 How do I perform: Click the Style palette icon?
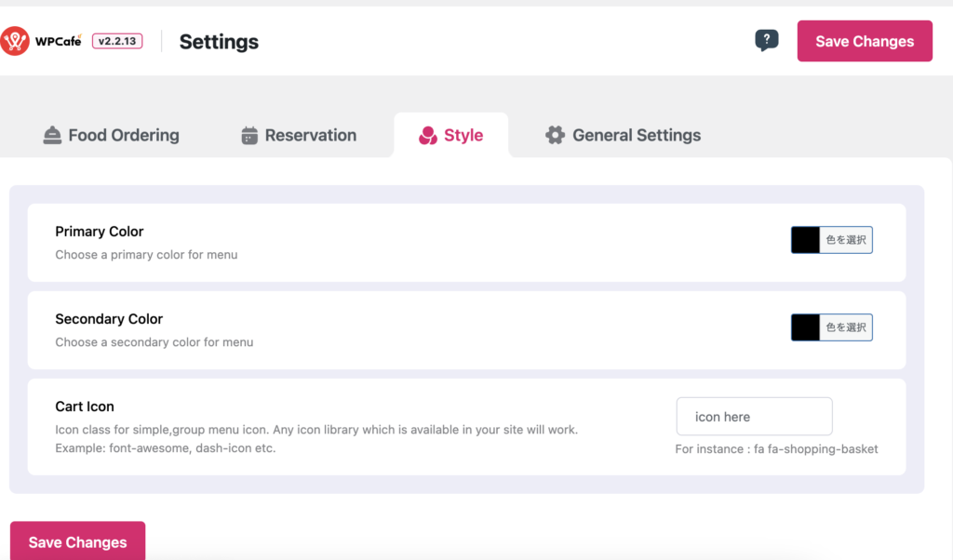point(428,136)
